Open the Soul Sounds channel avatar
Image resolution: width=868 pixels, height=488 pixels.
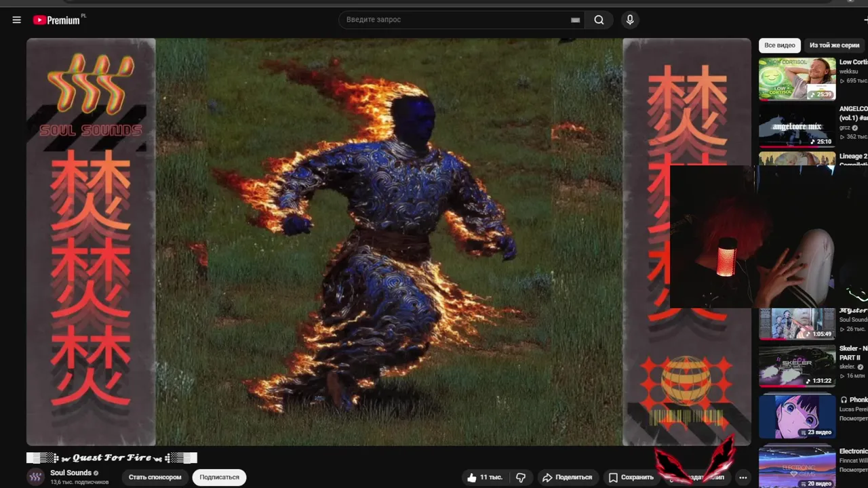pos(35,476)
